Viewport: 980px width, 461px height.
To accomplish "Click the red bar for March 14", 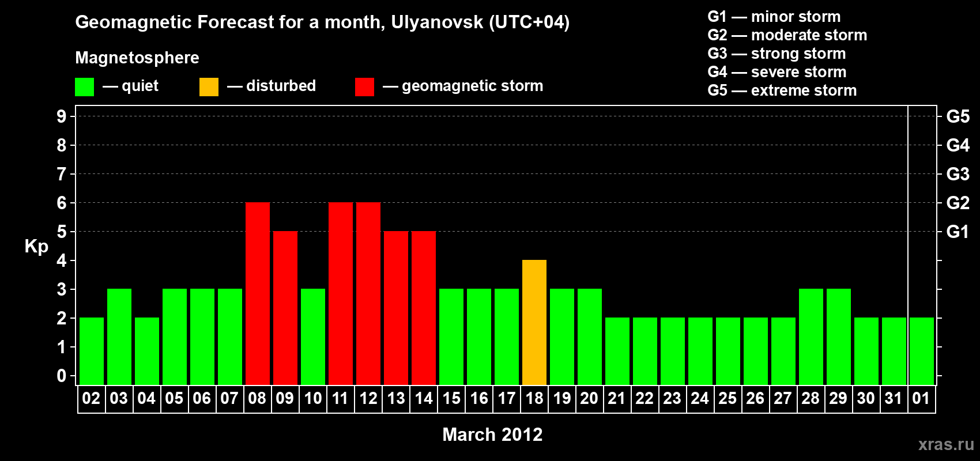I will pyautogui.click(x=424, y=308).
